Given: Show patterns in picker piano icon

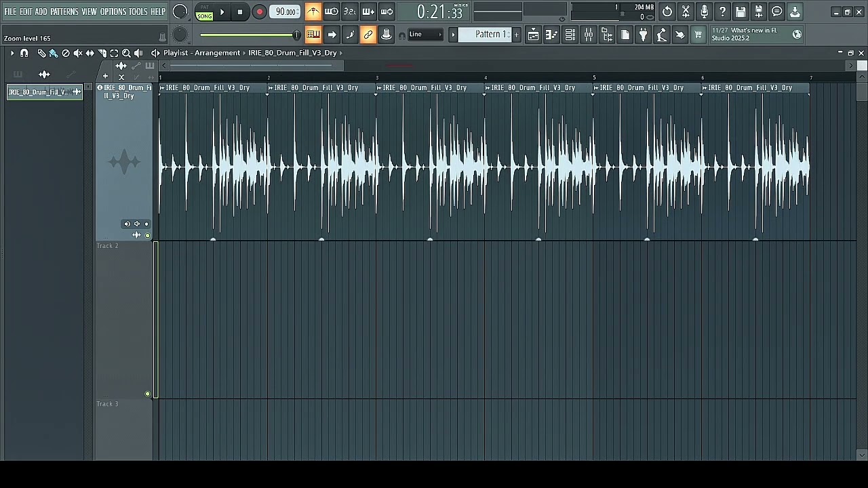Looking at the screenshot, I should (18, 74).
